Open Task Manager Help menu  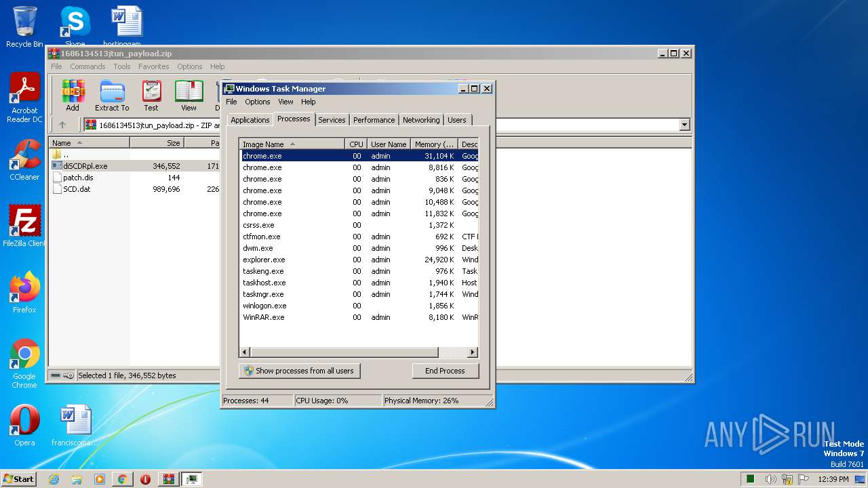click(309, 102)
